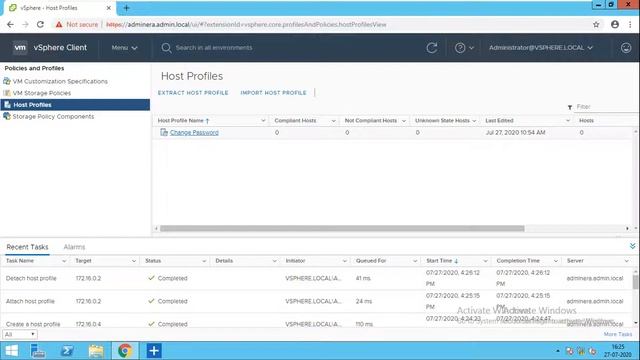Screen dimensions: 640x360
Task: Open File Explorer from the taskbar
Action: 96,351
